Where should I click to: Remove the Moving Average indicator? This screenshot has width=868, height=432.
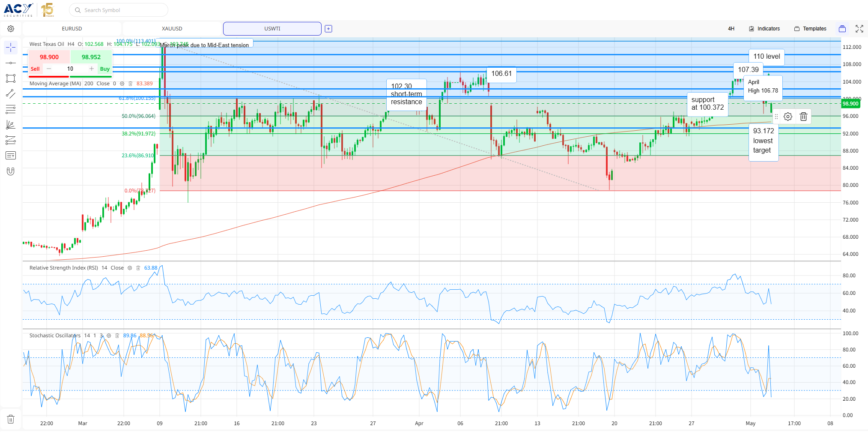point(131,84)
